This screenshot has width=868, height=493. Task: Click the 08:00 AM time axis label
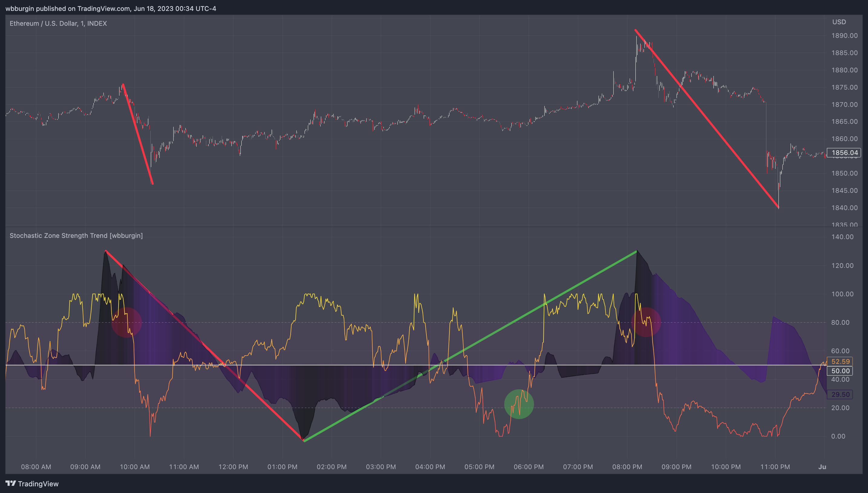click(x=36, y=467)
